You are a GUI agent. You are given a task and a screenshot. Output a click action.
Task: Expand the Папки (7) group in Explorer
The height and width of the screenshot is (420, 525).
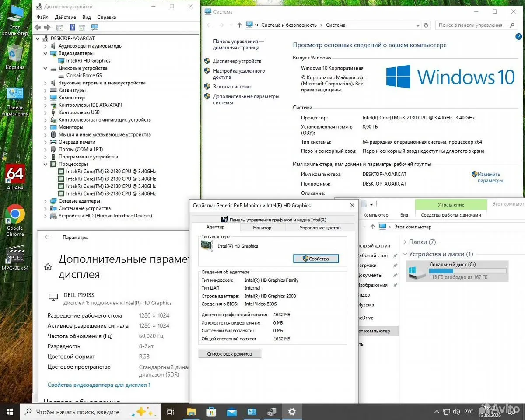click(405, 242)
